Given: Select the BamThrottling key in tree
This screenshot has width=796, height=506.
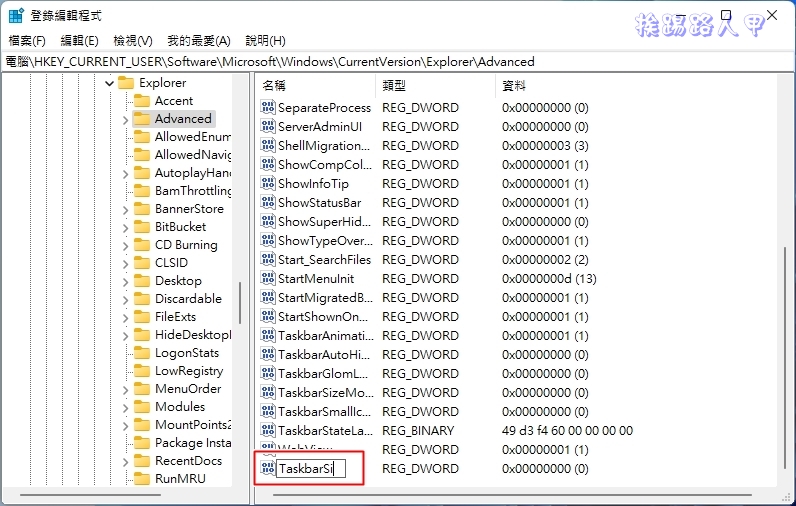Looking at the screenshot, I should pos(192,191).
